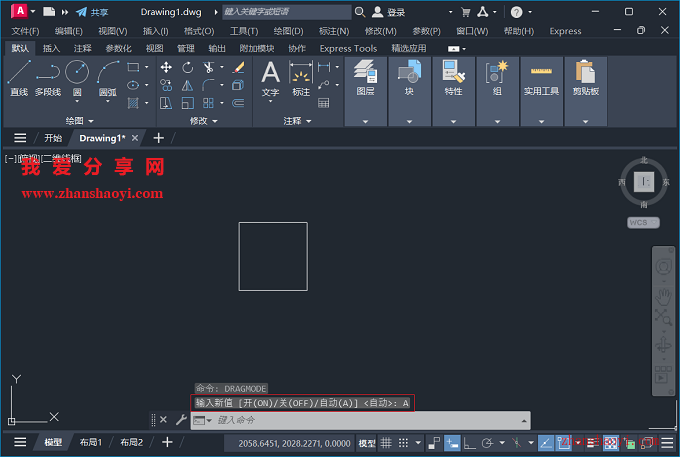Select the Mirror tool icon

[187, 85]
